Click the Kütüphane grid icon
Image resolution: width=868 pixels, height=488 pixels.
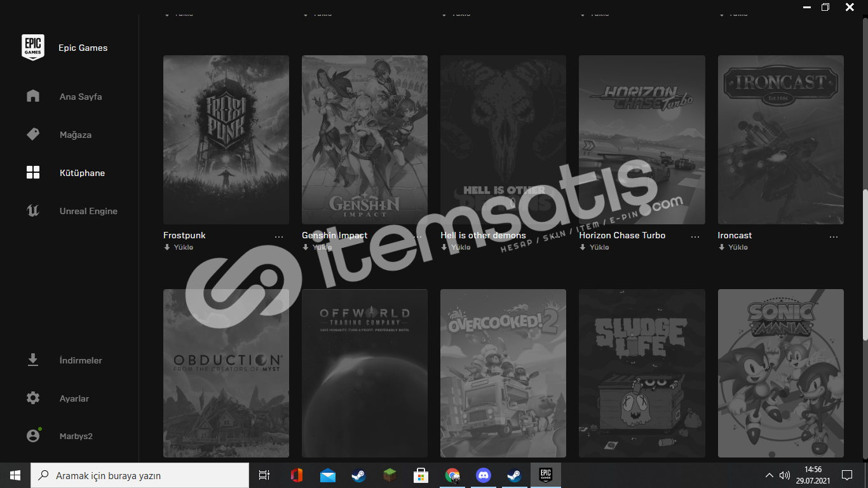point(33,172)
